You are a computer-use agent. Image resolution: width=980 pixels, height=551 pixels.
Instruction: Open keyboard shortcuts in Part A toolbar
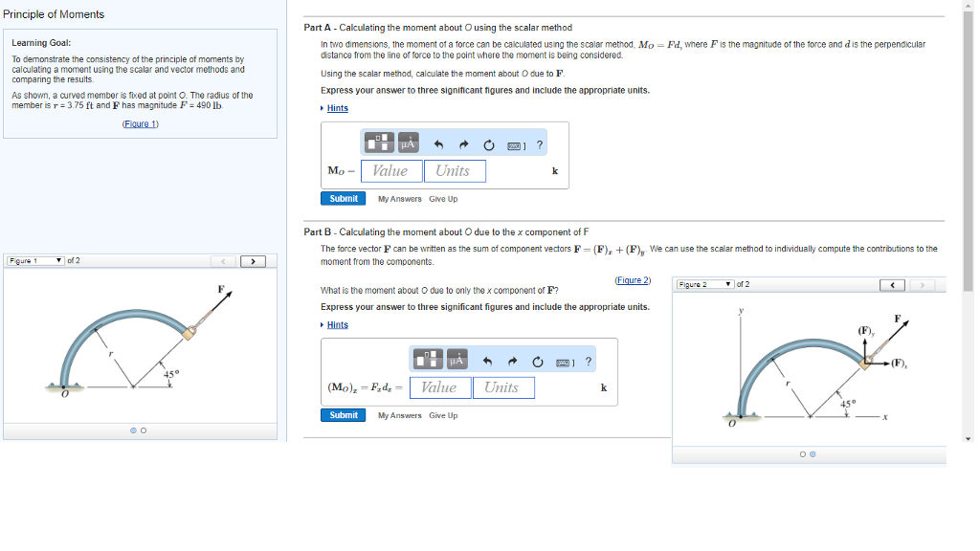coord(516,145)
